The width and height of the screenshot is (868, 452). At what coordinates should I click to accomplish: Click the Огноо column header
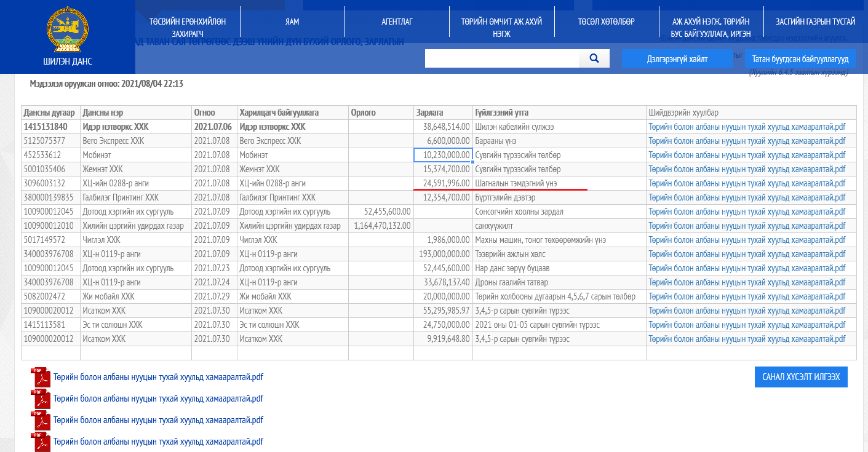[215, 113]
